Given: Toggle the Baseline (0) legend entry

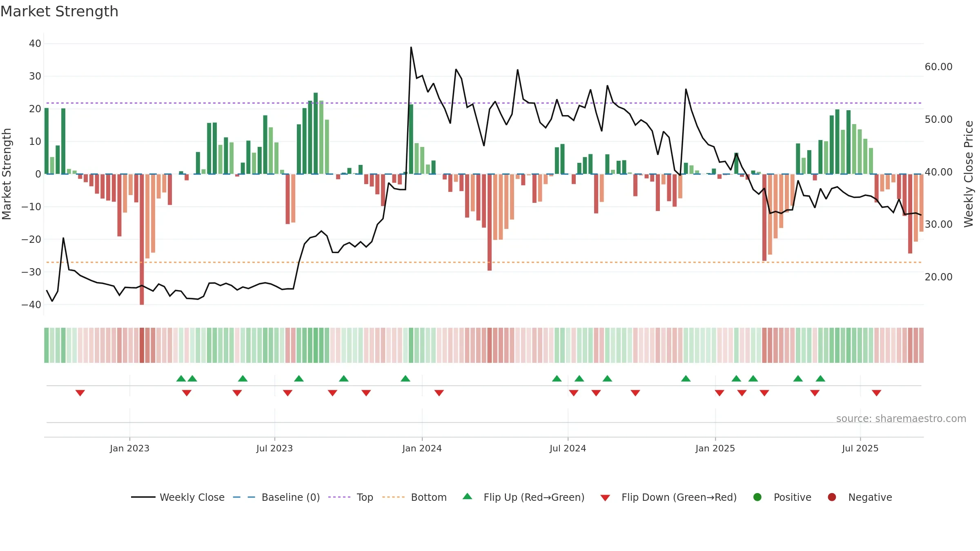Looking at the screenshot, I should click(x=276, y=497).
